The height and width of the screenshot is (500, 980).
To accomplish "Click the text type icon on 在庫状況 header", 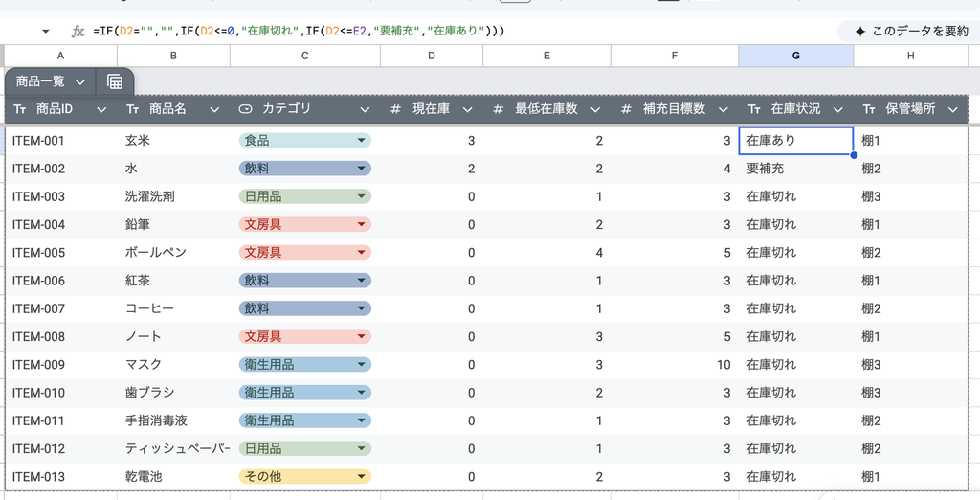I will pyautogui.click(x=754, y=109).
